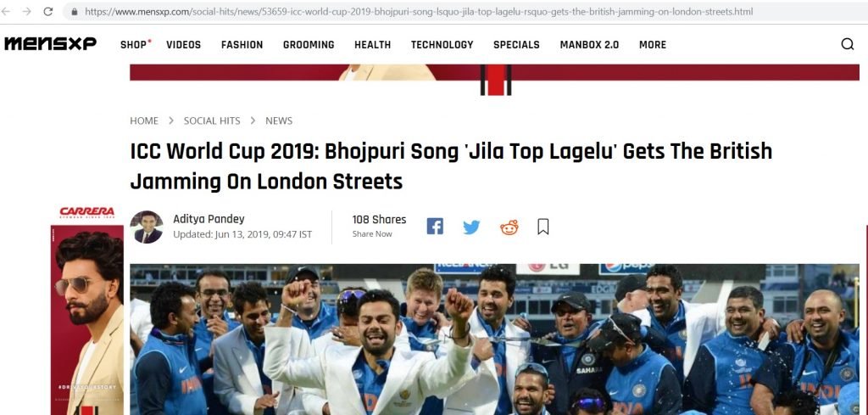Click the browser address bar URL

pos(419,11)
